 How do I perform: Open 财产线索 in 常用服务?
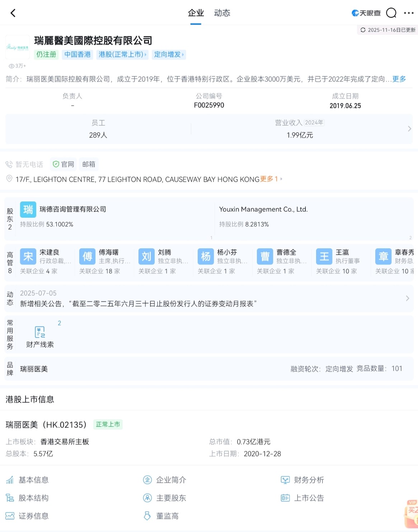[40, 334]
